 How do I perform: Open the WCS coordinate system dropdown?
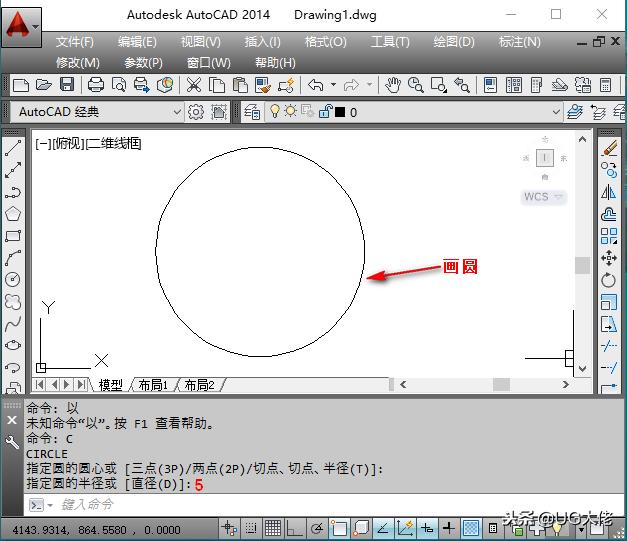point(544,197)
